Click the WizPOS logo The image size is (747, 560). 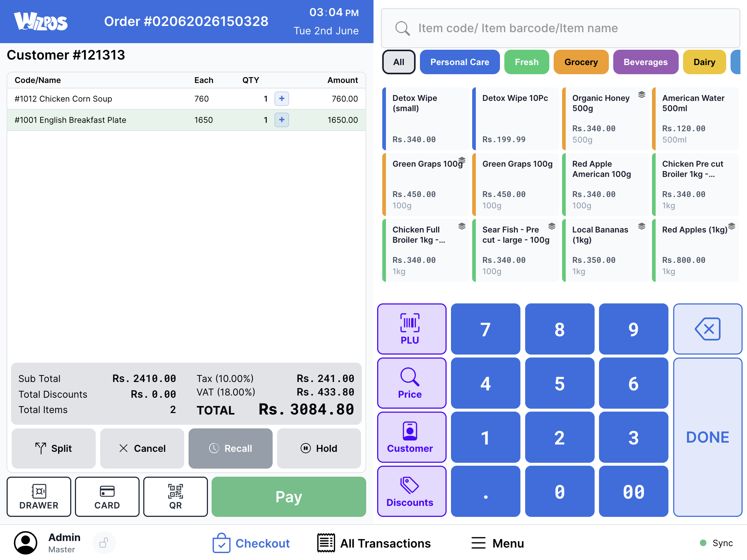coord(41,21)
